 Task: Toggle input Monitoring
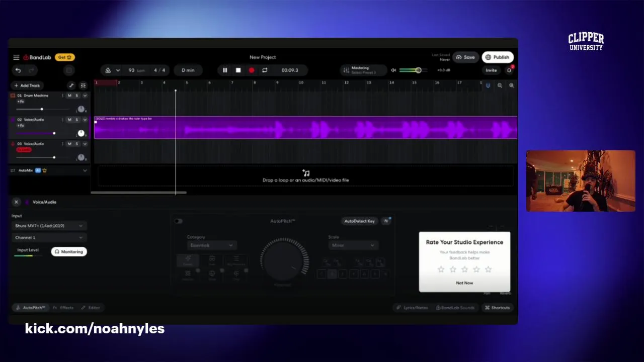pos(69,251)
